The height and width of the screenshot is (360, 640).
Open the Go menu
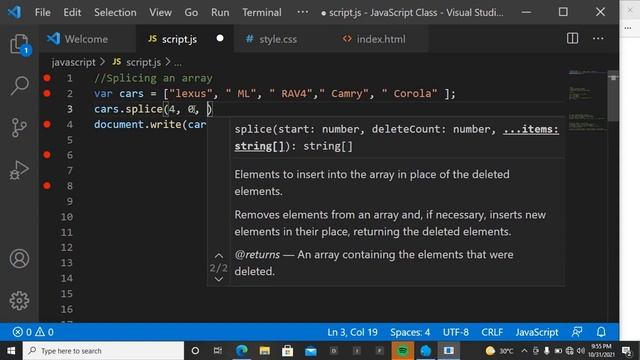(x=191, y=12)
